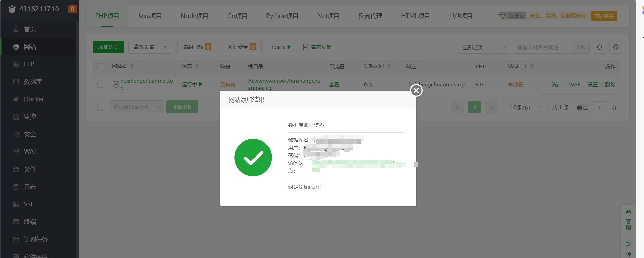Click the search magnifier icon
The height and width of the screenshot is (258, 644).
[x=580, y=47]
